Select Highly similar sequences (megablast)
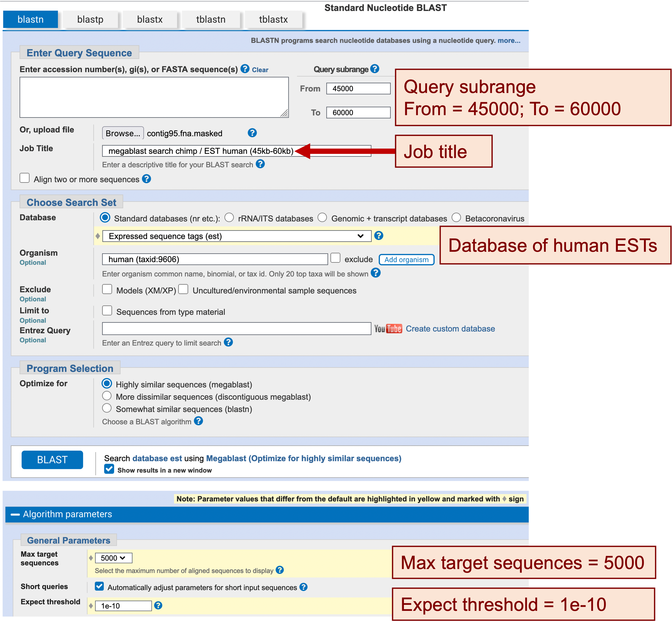This screenshot has height=627, width=672. click(x=107, y=383)
